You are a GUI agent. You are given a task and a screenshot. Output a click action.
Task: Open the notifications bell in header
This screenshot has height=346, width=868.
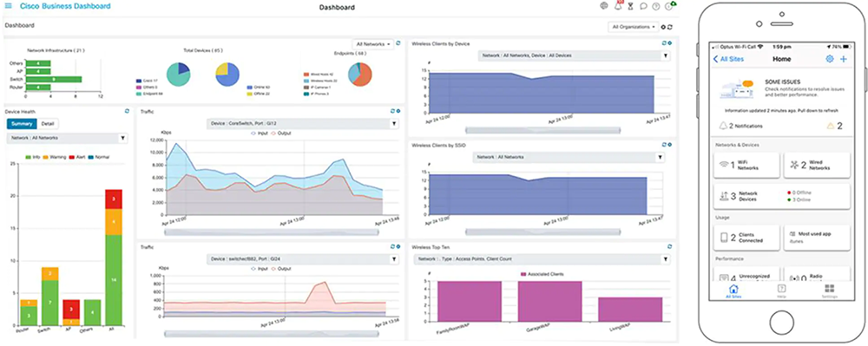pyautogui.click(x=618, y=6)
